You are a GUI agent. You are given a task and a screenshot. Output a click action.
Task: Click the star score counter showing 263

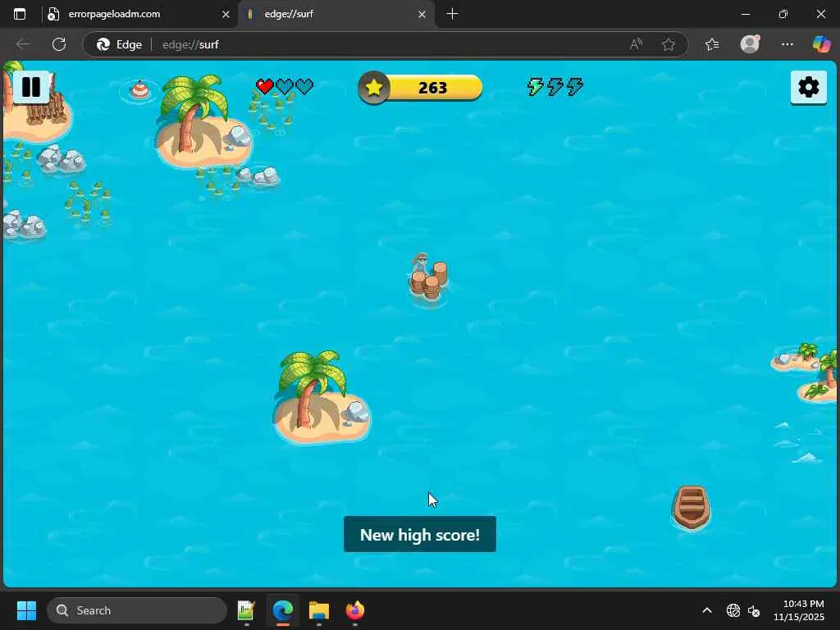(421, 87)
